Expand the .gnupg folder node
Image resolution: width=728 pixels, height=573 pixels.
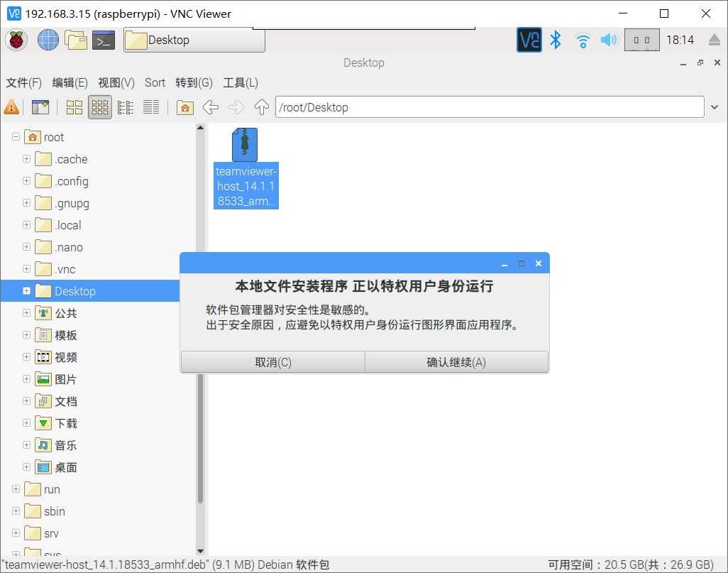tap(26, 202)
